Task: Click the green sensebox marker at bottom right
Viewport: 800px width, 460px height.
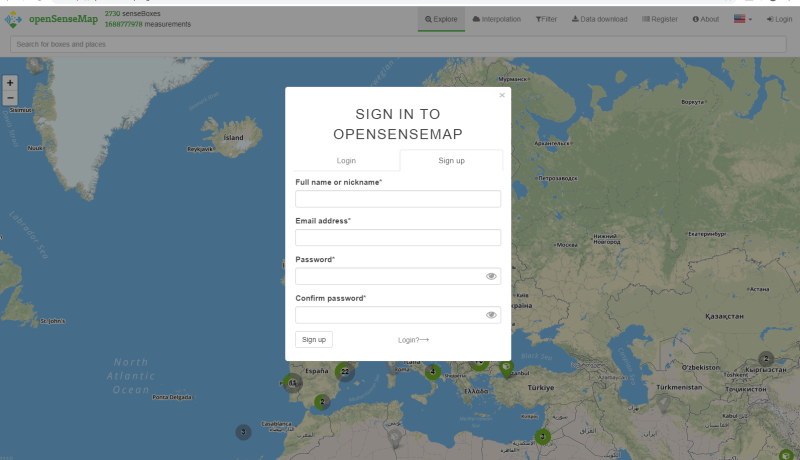Action: (786, 455)
